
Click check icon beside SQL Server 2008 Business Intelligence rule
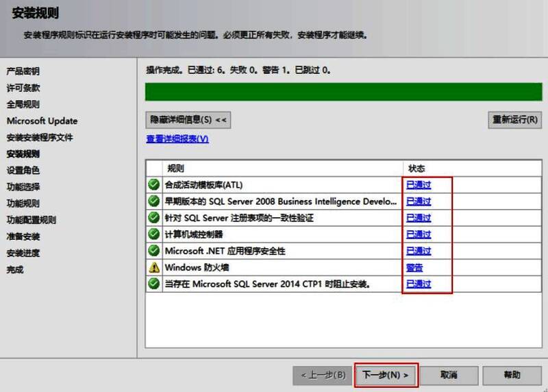tap(153, 201)
